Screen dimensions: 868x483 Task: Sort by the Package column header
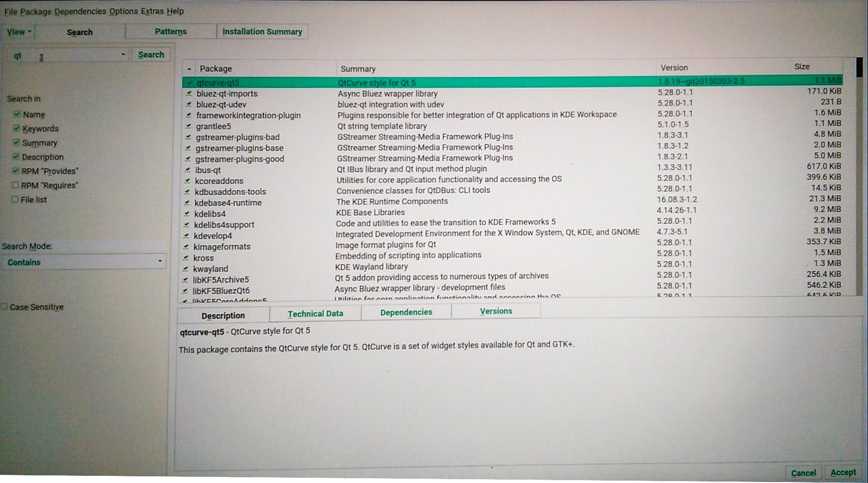[x=265, y=69]
